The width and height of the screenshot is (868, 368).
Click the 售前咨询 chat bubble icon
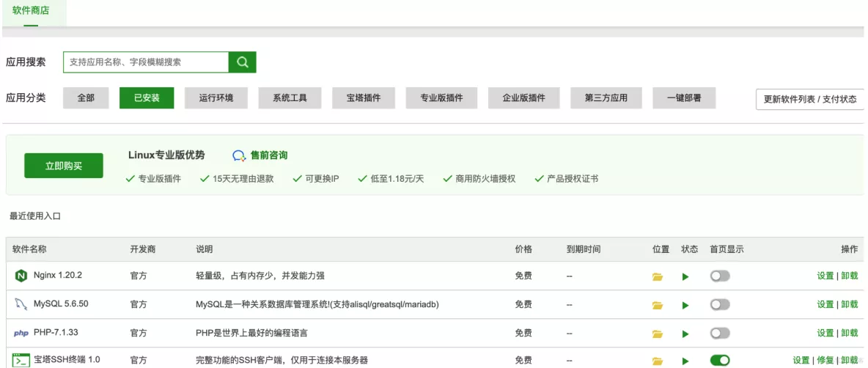[238, 156]
